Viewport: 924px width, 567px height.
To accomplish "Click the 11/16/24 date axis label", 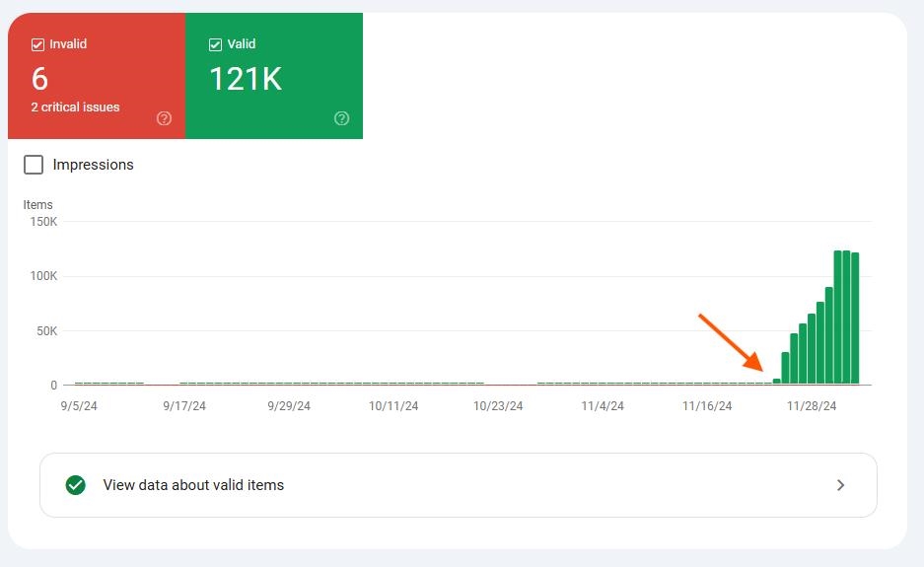I will (707, 406).
